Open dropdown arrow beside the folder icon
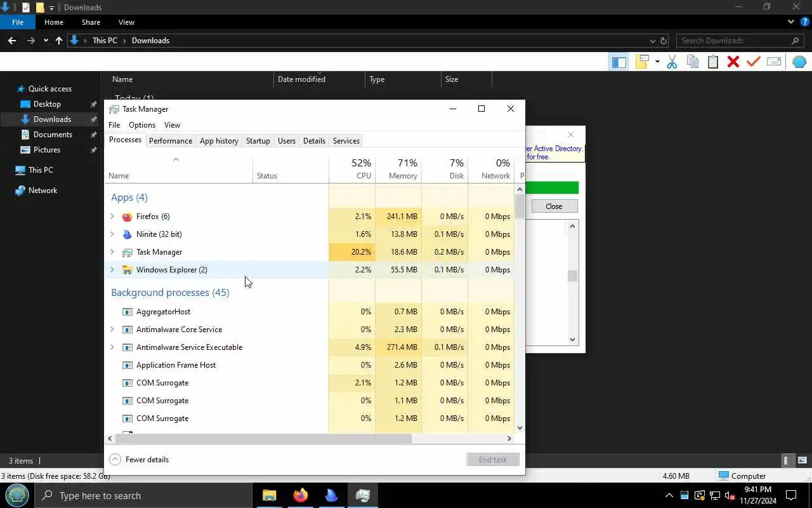Viewport: 812px width, 508px height. click(657, 62)
